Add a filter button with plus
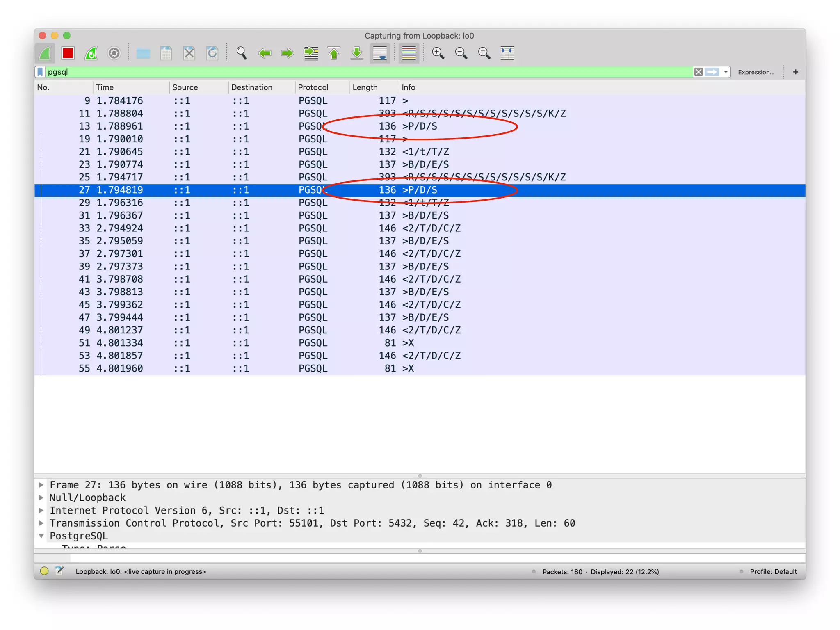 (795, 72)
